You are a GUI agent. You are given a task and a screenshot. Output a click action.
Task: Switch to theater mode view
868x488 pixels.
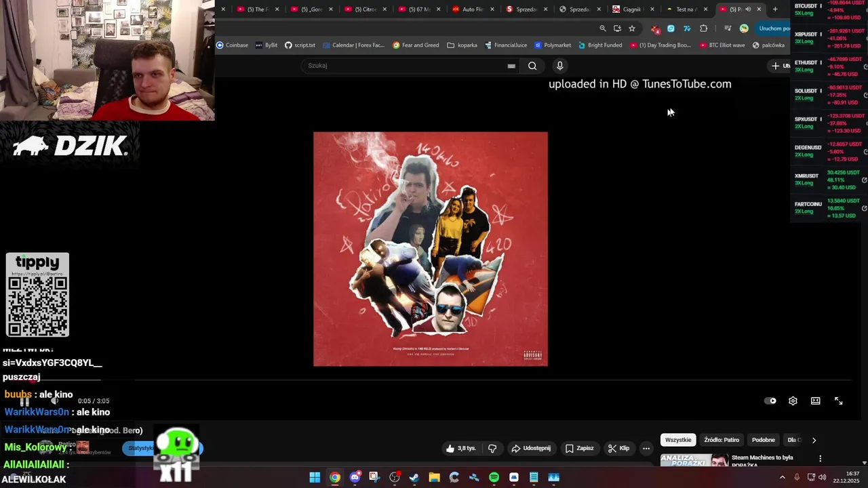pos(816,401)
